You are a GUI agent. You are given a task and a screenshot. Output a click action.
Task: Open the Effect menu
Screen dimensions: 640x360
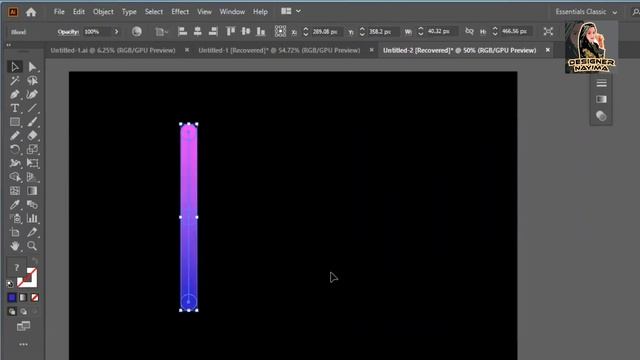(180, 12)
